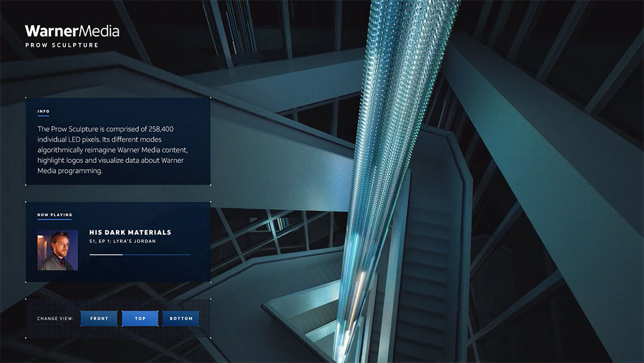Click the WarnerMedia logo
Screen dimensions: 644x363
tap(72, 31)
